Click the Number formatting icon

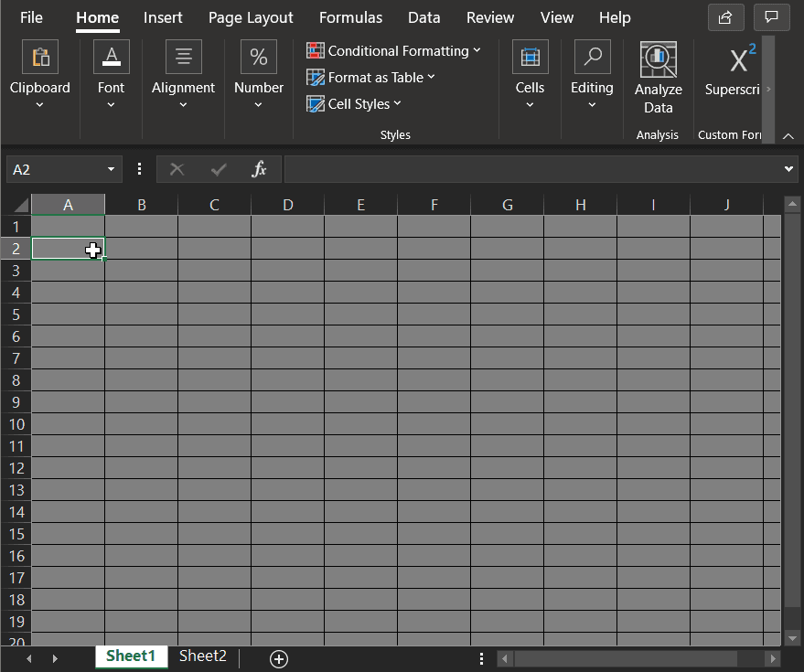coord(258,56)
